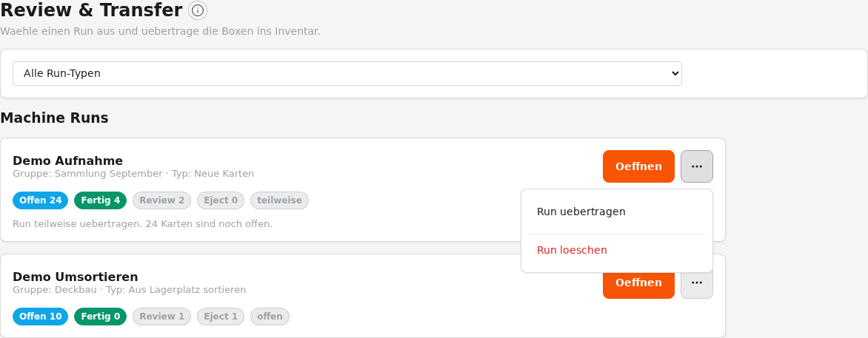Open the Alle Run-Typen dropdown
This screenshot has width=868, height=338.
coord(347,73)
